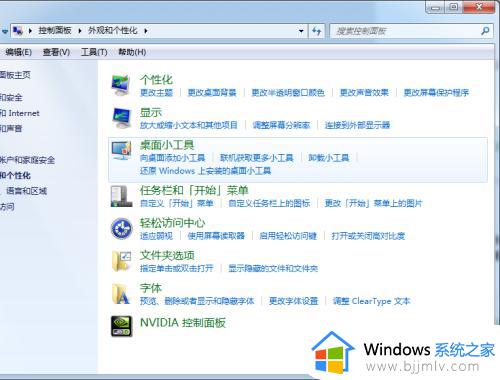
Task: Expand the arrow after 外观和个性化 breadcrumb
Action: click(146, 31)
